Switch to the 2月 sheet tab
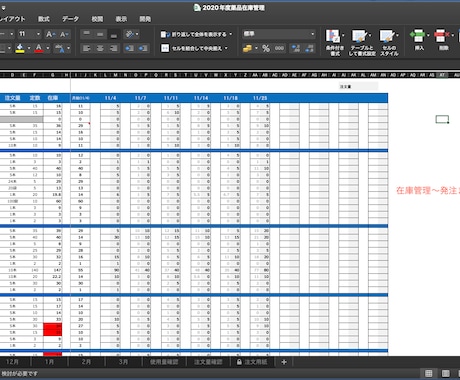This screenshot has height=380, width=460. pos(86,362)
